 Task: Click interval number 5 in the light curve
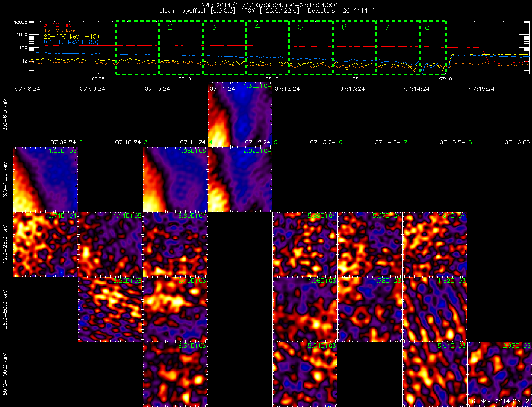tap(300, 27)
